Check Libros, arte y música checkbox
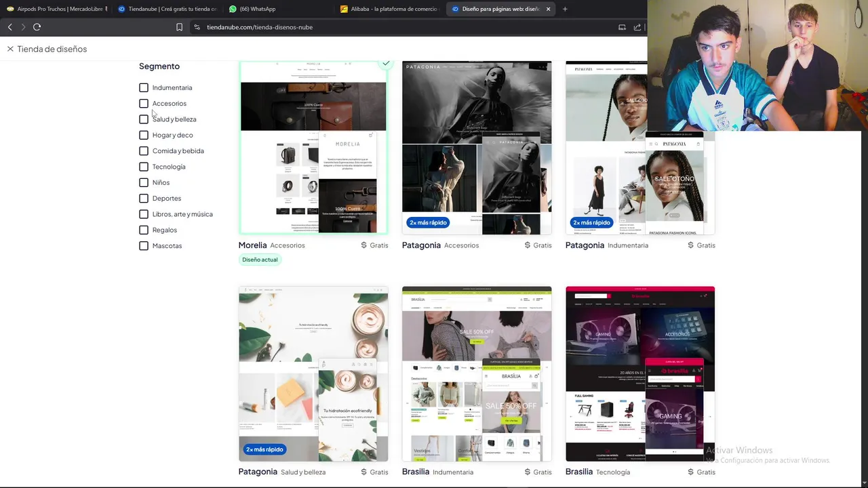 (144, 214)
